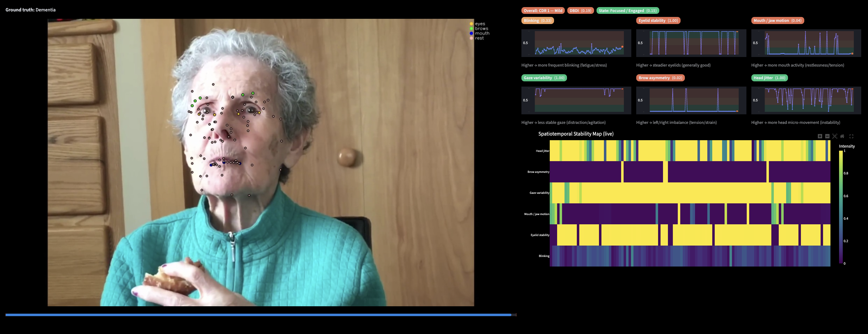Image resolution: width=868 pixels, height=334 pixels.
Task: Click the heatmap zoom out minus icon
Action: click(x=827, y=136)
